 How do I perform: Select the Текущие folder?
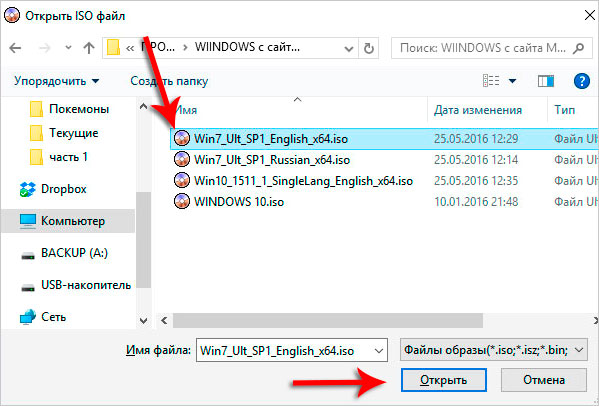pyautogui.click(x=64, y=133)
